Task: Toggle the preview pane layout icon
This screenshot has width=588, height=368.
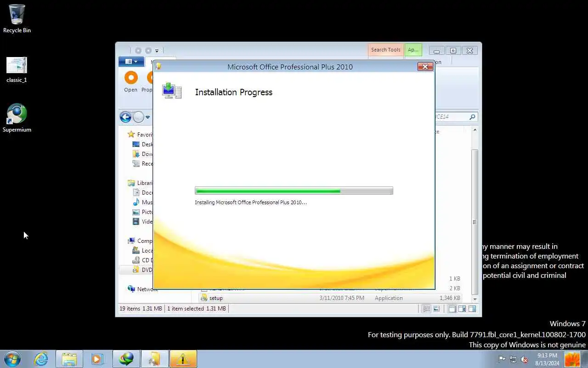Action: [472, 309]
